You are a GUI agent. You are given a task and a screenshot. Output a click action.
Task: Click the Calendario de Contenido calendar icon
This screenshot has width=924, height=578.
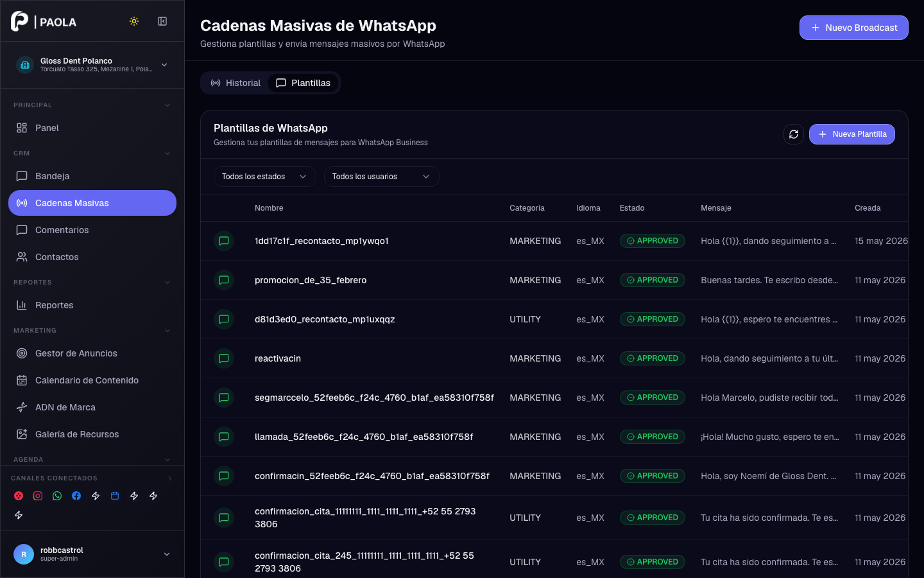(x=22, y=380)
